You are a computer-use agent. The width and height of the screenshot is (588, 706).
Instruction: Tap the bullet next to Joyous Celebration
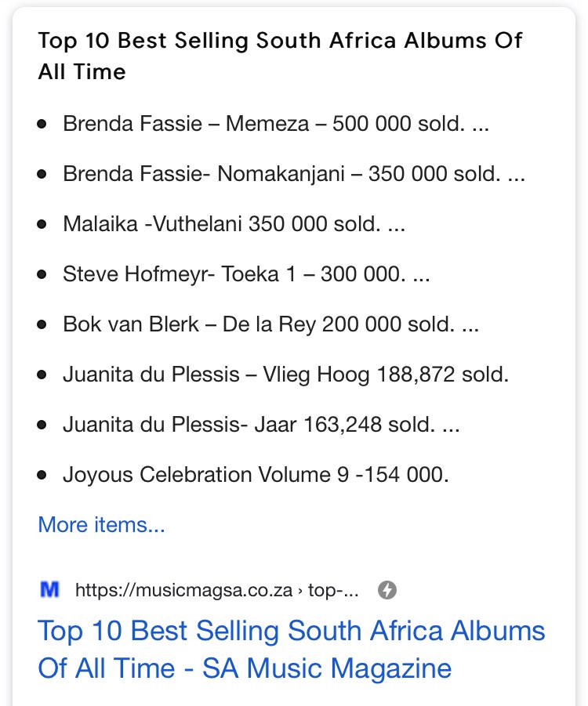coord(42,475)
